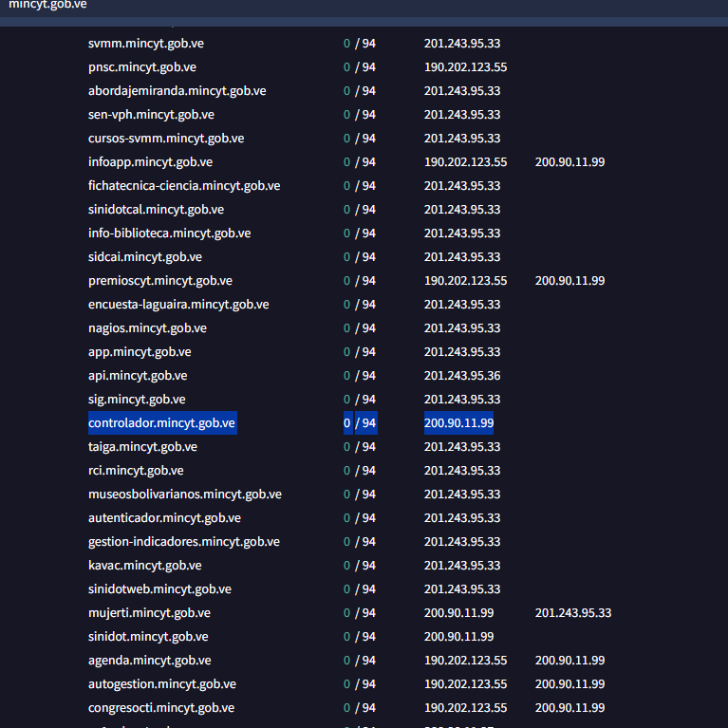Click encuesta-laguaira.mincyt.gob.ve entry
The height and width of the screenshot is (728, 728).
pos(178,304)
